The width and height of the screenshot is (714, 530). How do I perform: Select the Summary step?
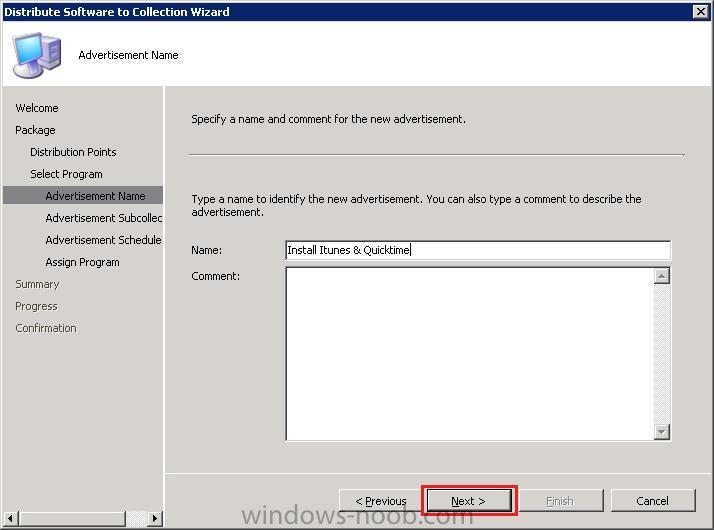[x=37, y=284]
